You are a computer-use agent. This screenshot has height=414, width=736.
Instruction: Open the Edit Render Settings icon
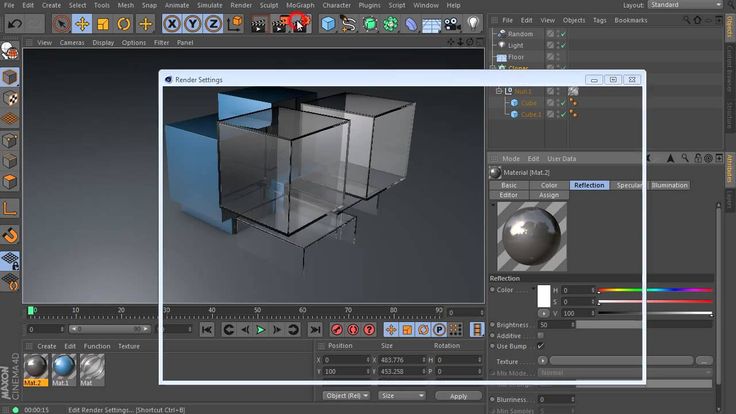click(x=300, y=23)
